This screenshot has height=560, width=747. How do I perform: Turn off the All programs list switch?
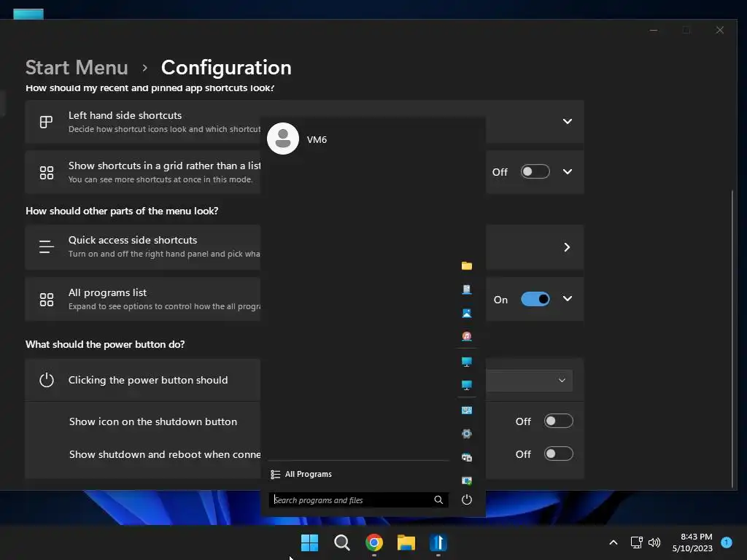(535, 299)
